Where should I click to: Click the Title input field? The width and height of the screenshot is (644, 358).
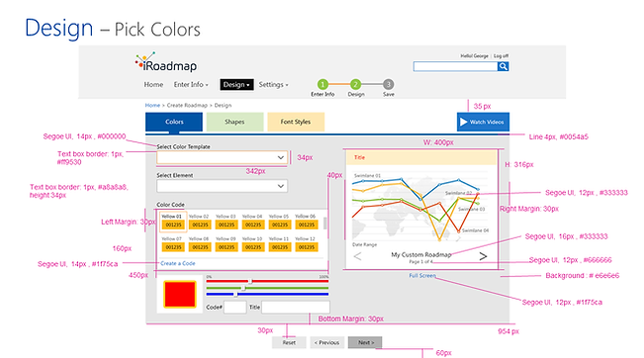[x=296, y=308]
